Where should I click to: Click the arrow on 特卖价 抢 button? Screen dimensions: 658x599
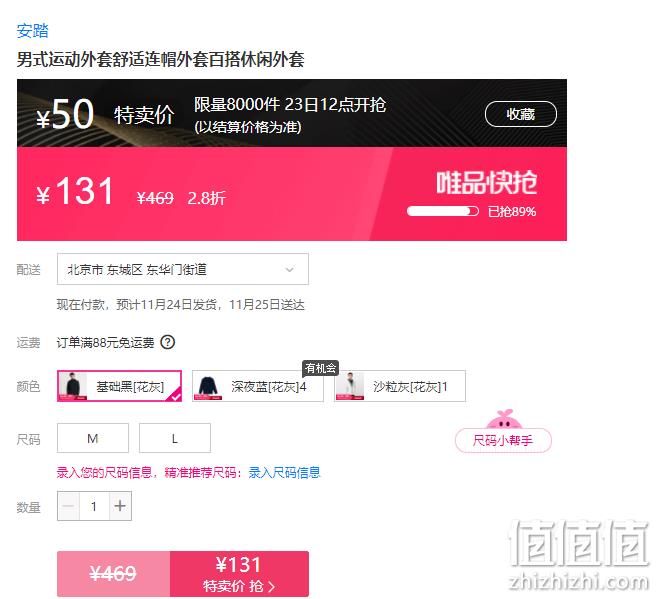271,586
